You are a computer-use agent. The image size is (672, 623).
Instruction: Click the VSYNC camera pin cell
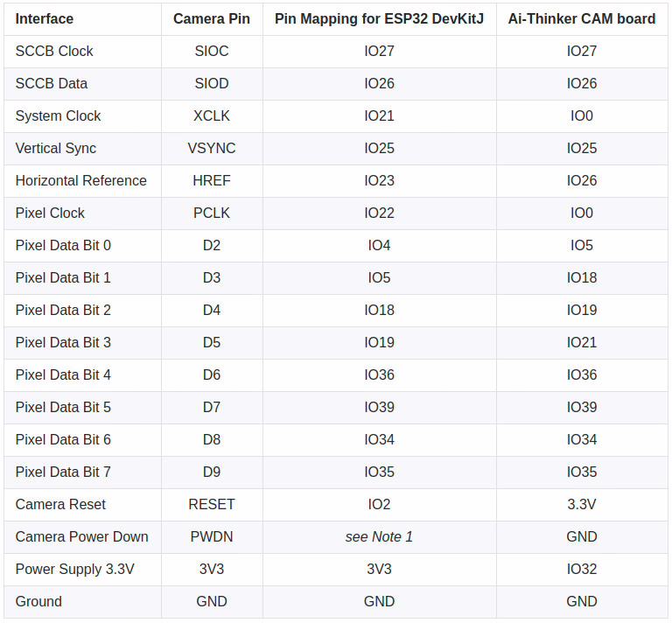point(212,148)
